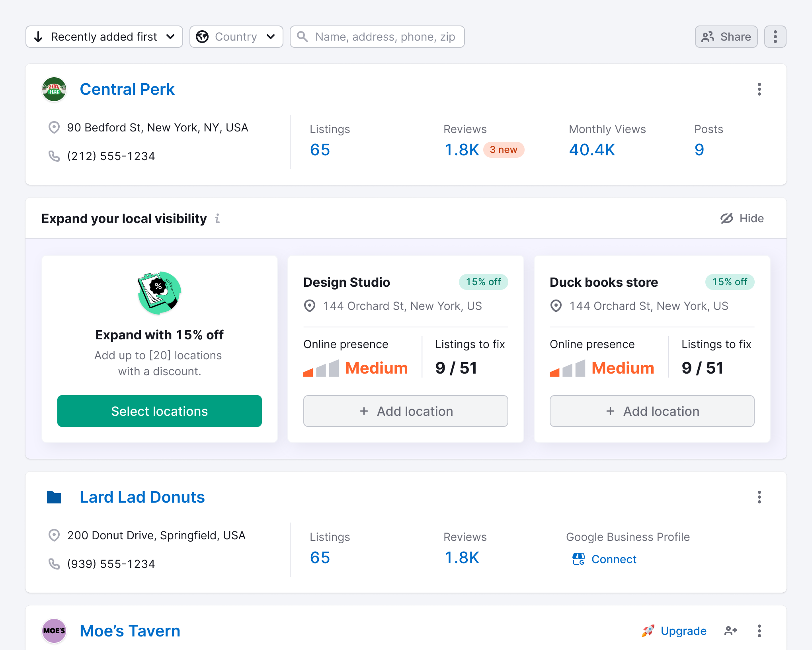The image size is (812, 650).
Task: Open the Moe's Tavern link
Action: [130, 631]
